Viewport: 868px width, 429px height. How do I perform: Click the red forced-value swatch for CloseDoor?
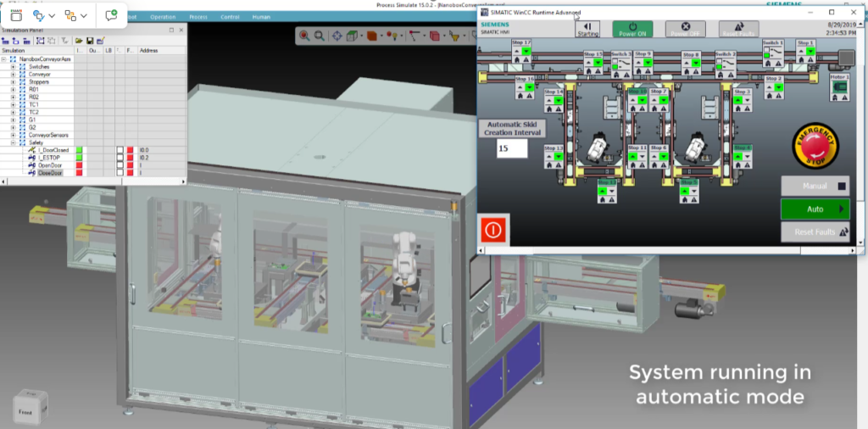(x=130, y=173)
